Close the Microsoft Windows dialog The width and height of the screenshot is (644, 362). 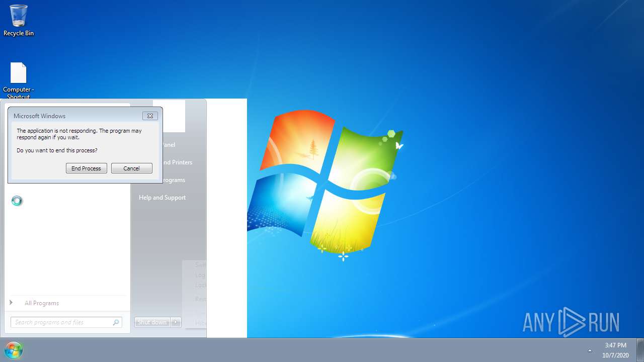coord(150,116)
